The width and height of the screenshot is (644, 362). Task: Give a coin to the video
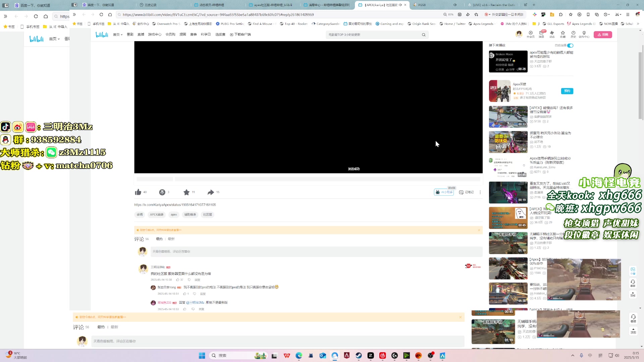coord(162,192)
